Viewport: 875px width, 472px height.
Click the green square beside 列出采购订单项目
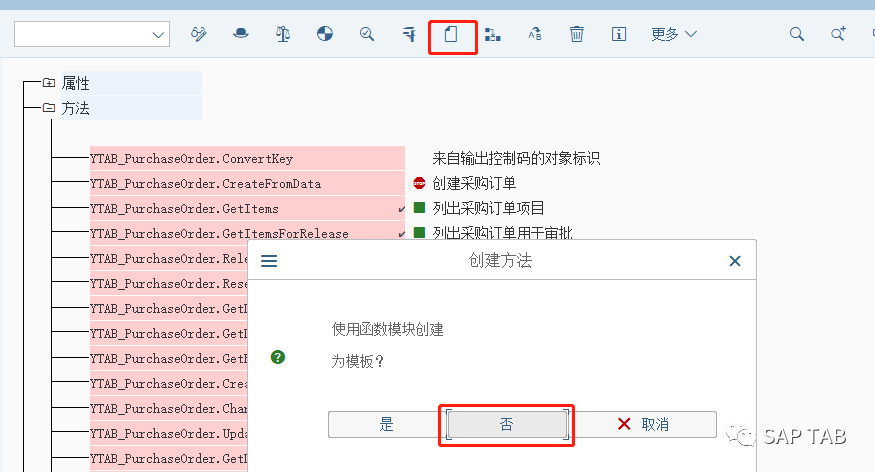419,208
